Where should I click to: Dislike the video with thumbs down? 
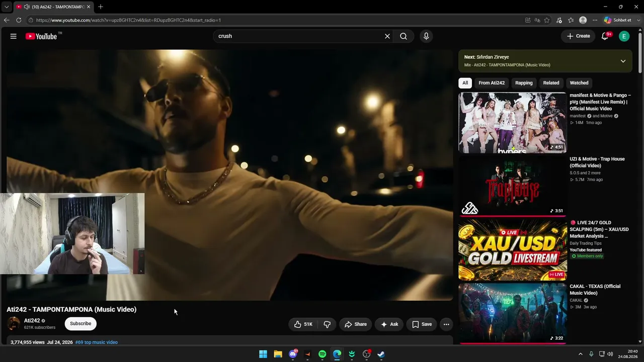pyautogui.click(x=327, y=324)
